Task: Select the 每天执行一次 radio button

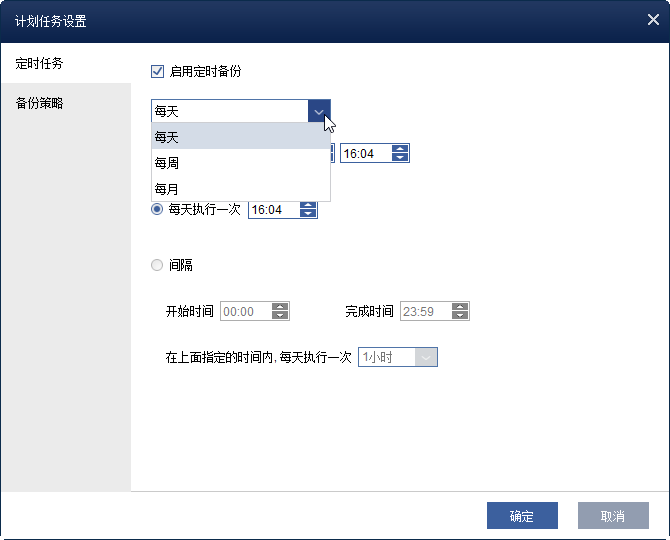Action: click(x=157, y=210)
